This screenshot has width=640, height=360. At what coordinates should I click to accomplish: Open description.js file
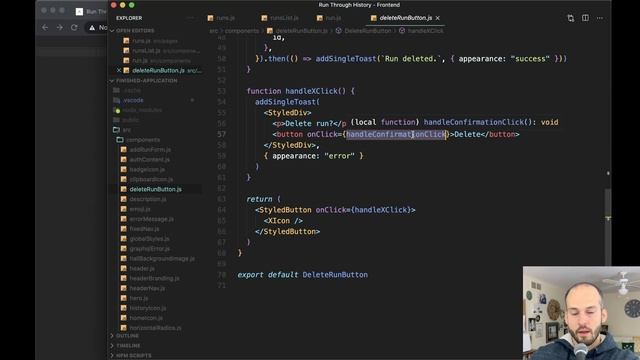coord(148,199)
